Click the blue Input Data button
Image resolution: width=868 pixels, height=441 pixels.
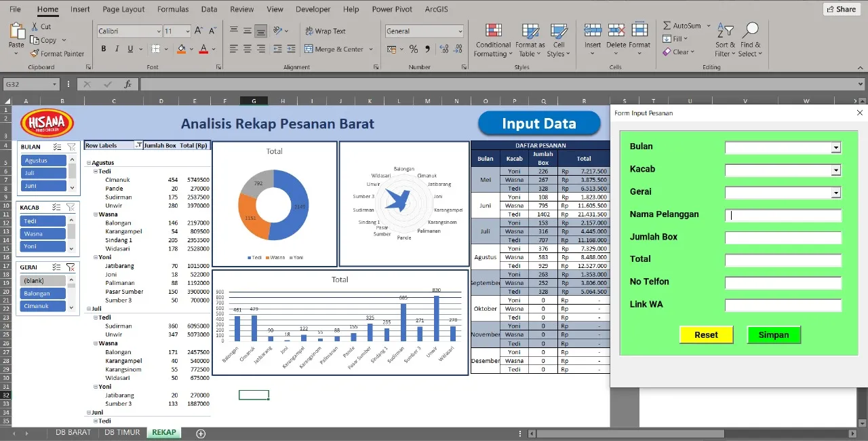coord(539,123)
